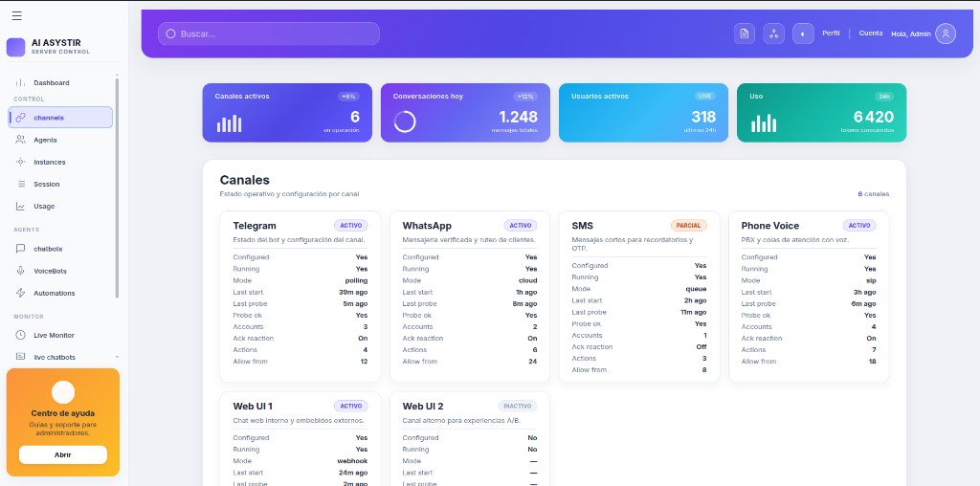The image size is (980, 486).
Task: Click the AI ASYSTIR logo square
Action: pyautogui.click(x=15, y=47)
